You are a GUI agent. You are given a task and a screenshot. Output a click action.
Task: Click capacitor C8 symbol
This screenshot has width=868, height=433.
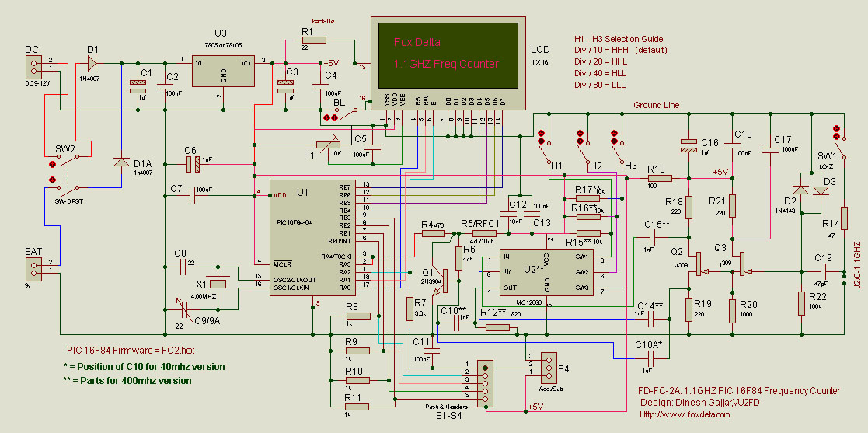(183, 268)
